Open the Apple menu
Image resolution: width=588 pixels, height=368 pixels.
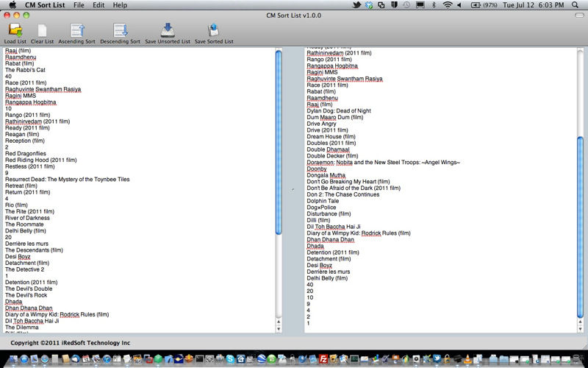pyautogui.click(x=12, y=5)
